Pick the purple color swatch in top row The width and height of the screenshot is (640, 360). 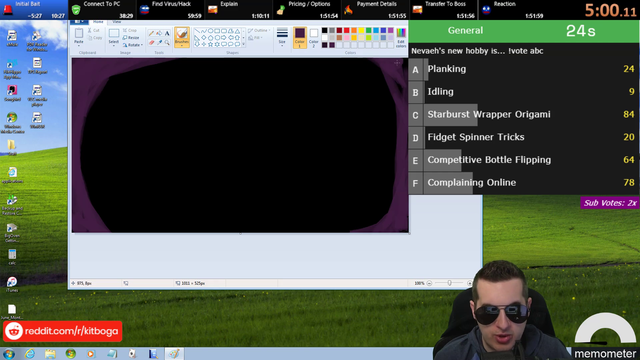[x=391, y=30]
